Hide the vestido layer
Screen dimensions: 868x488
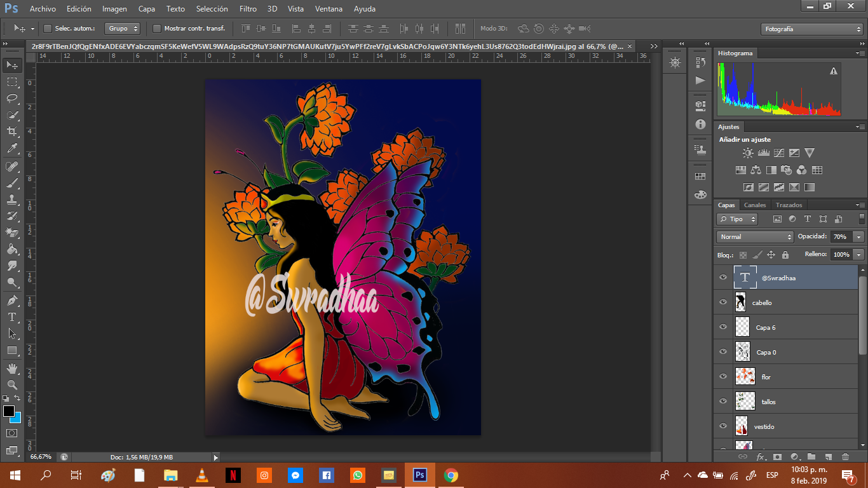click(x=722, y=426)
